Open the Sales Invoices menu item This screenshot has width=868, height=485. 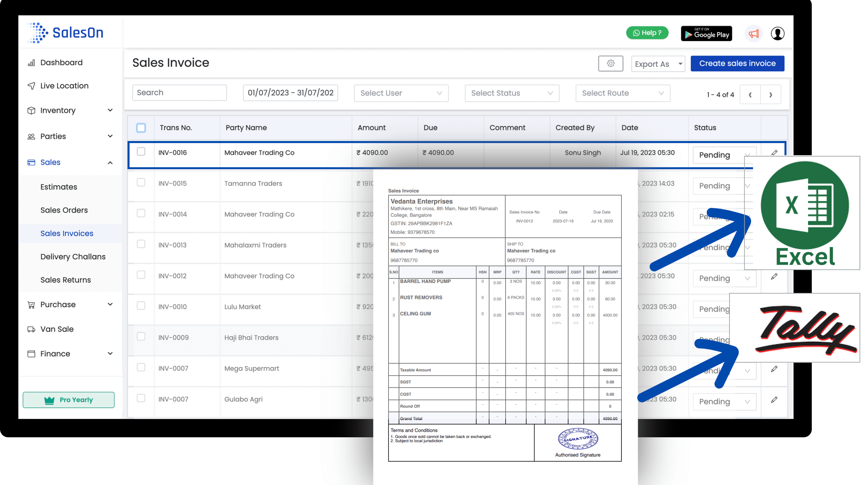pyautogui.click(x=67, y=233)
